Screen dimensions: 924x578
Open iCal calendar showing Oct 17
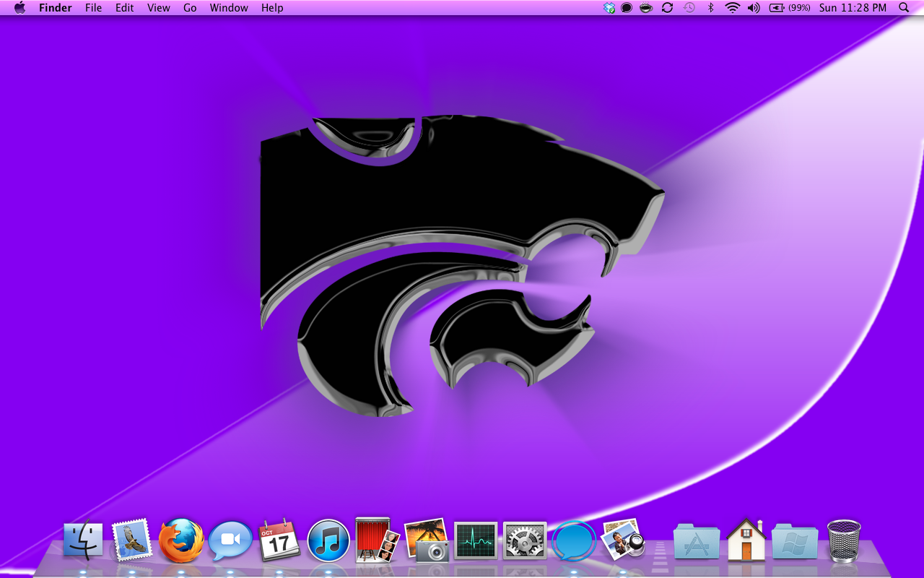click(x=279, y=540)
